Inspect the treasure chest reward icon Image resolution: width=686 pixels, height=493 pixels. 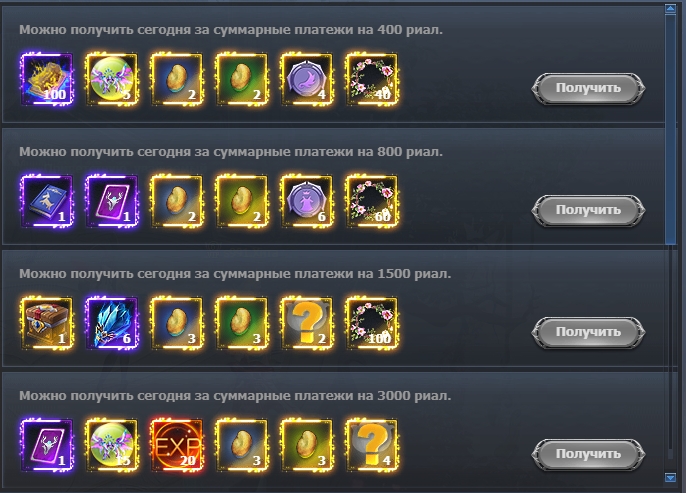click(x=47, y=323)
